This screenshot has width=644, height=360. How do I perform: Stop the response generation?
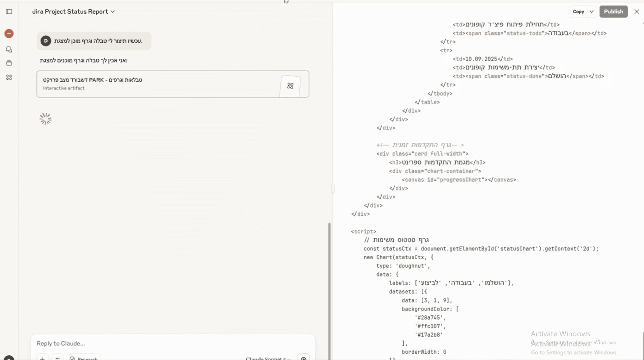tap(303, 358)
